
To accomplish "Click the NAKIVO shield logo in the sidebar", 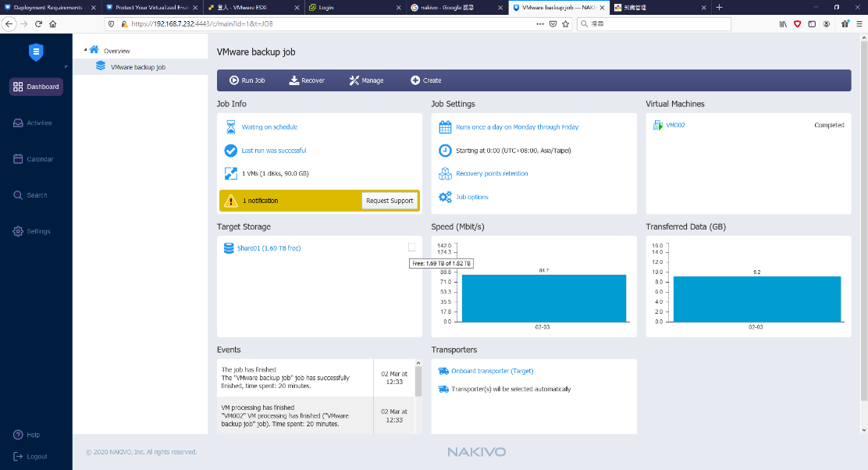I will pos(36,52).
